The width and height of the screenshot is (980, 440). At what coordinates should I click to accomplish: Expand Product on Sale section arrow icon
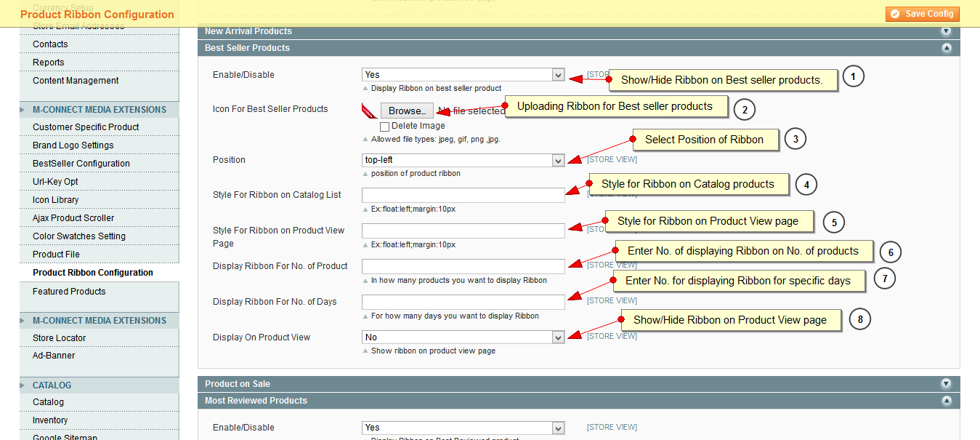946,384
